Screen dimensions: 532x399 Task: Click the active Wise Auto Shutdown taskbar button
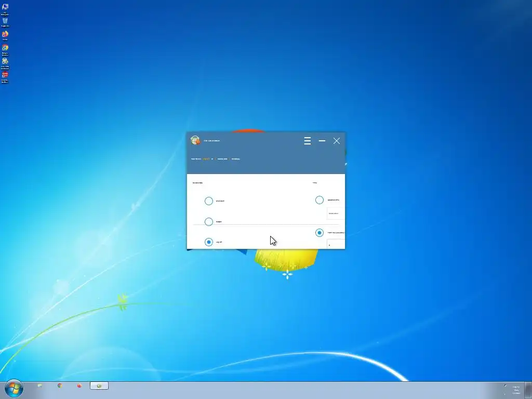coord(99,385)
